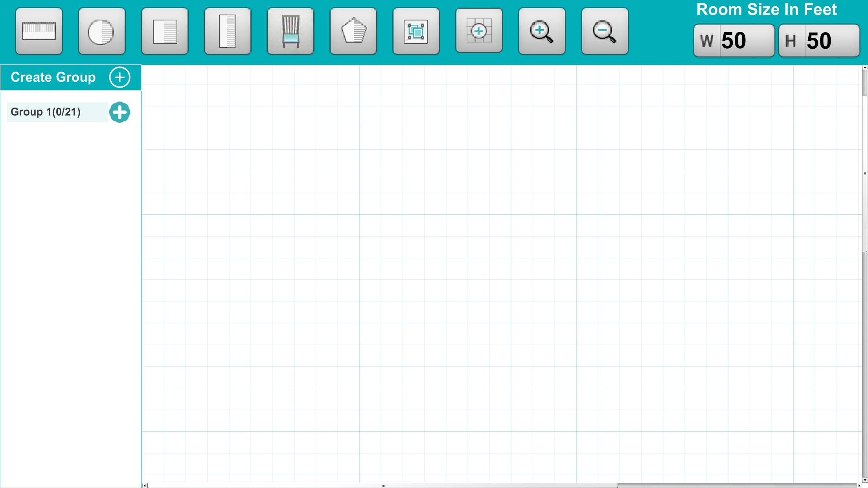
Task: Select the pentagon custom shape tool
Action: coord(353,31)
